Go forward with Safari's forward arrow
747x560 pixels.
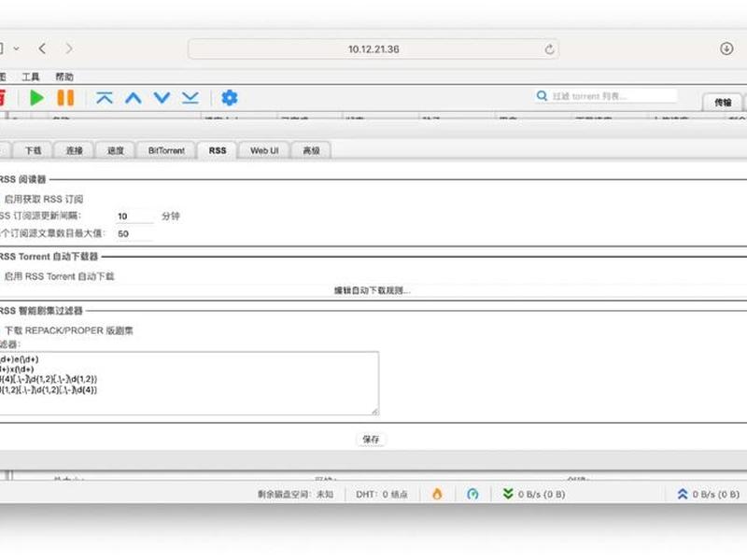pyautogui.click(x=69, y=49)
